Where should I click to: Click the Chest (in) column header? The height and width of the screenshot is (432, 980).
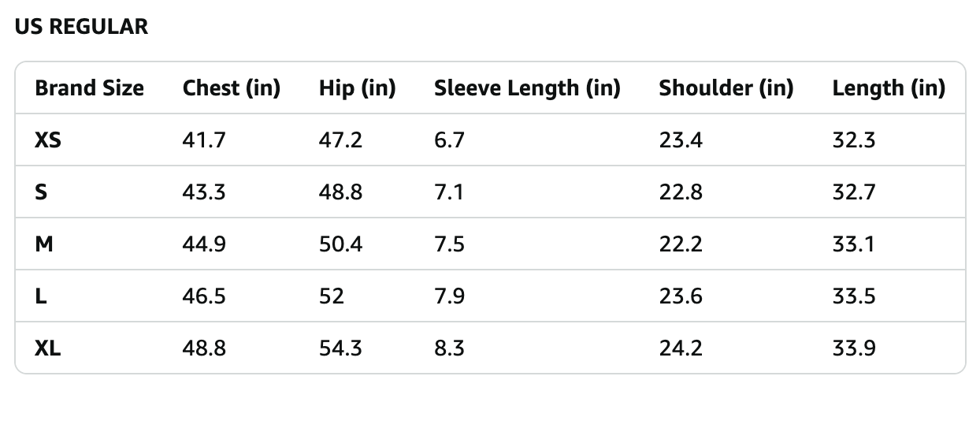pos(231,88)
